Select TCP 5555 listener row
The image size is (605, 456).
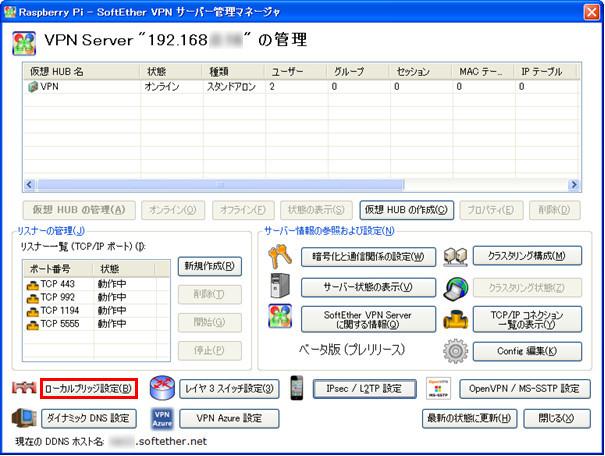pos(96,324)
